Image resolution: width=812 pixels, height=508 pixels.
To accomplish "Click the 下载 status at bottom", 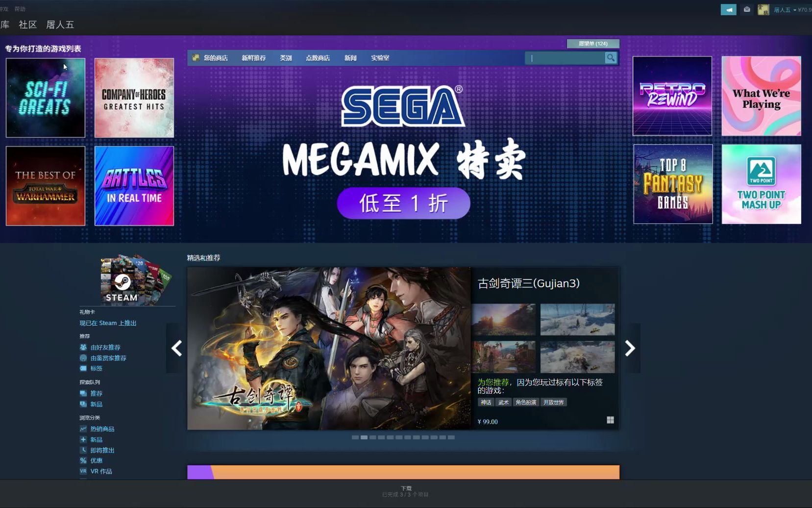I will [406, 488].
